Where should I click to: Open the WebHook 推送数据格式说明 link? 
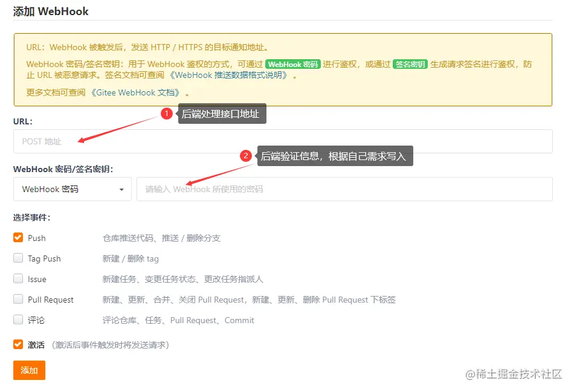229,75
